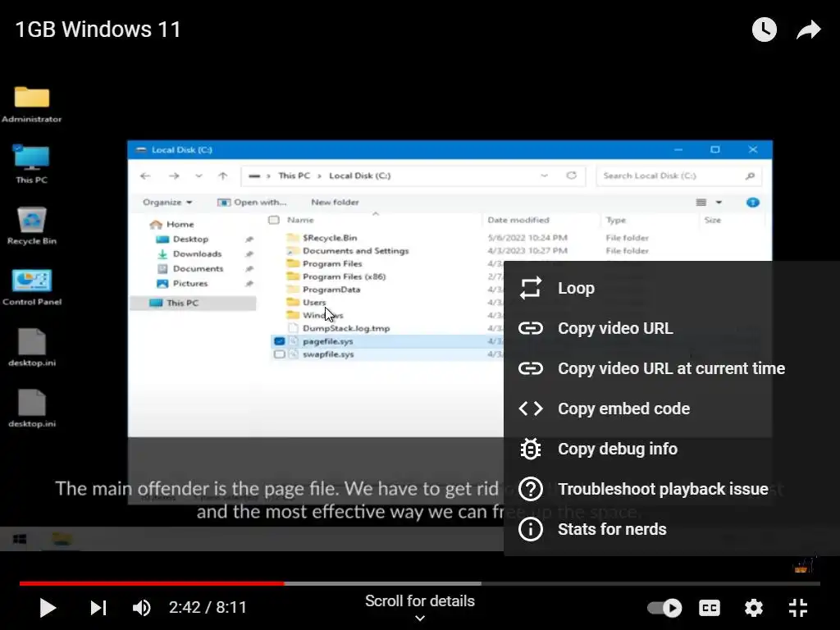Image resolution: width=840 pixels, height=630 pixels.
Task: Select Copy video URL at current time
Action: pos(672,368)
